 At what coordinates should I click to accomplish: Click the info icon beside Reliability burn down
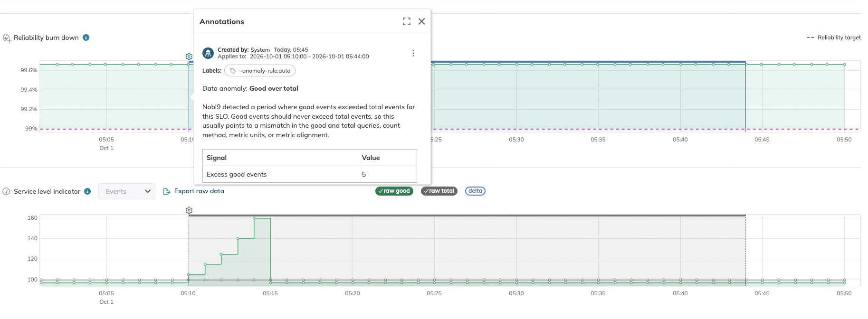[86, 38]
